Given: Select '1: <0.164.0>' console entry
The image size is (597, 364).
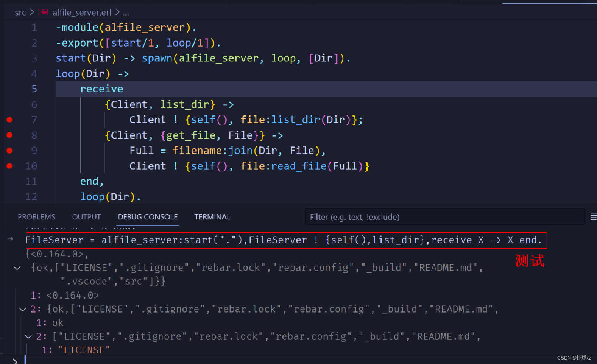Looking at the screenshot, I should point(65,296).
